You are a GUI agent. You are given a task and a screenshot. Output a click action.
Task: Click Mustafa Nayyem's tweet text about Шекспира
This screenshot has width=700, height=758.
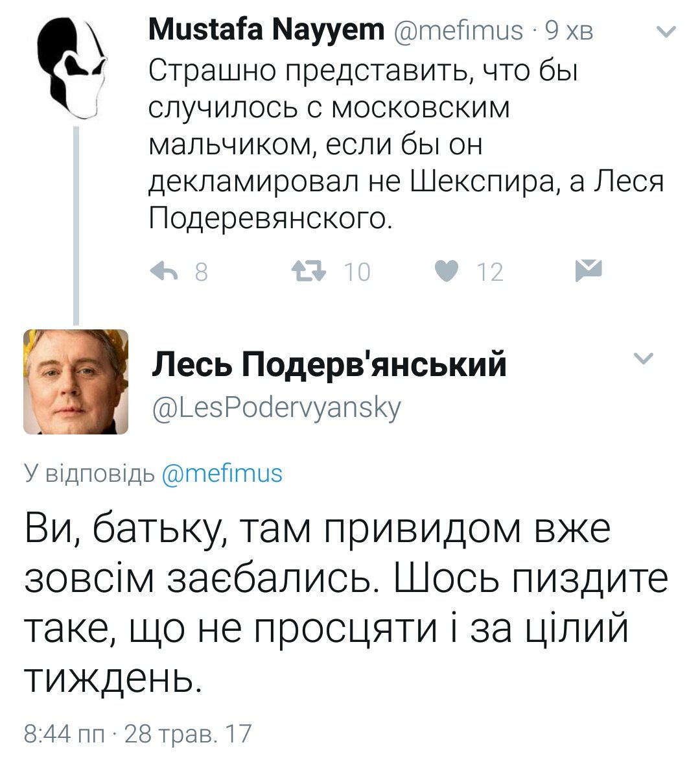pos(406,145)
